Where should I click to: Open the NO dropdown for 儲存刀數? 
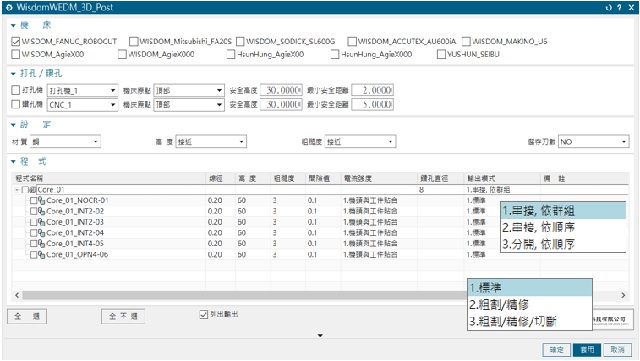[593, 142]
